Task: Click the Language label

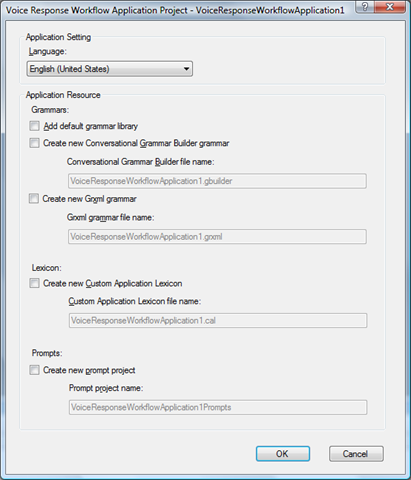Action: point(48,51)
